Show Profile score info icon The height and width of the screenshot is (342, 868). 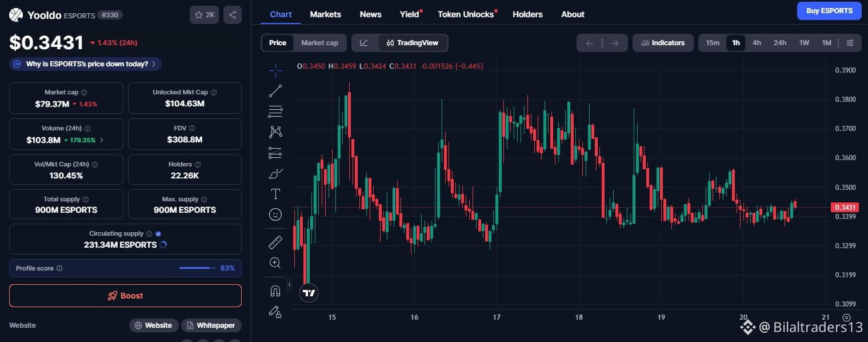[59, 268]
